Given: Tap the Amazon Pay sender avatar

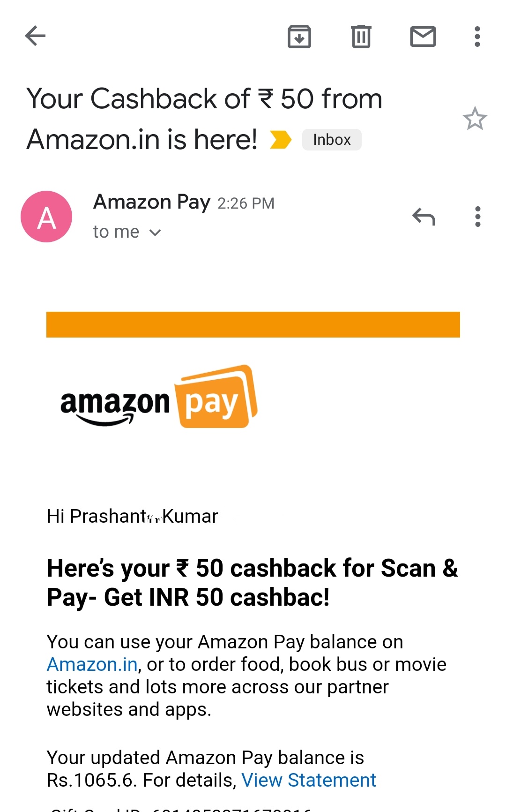Looking at the screenshot, I should (46, 217).
